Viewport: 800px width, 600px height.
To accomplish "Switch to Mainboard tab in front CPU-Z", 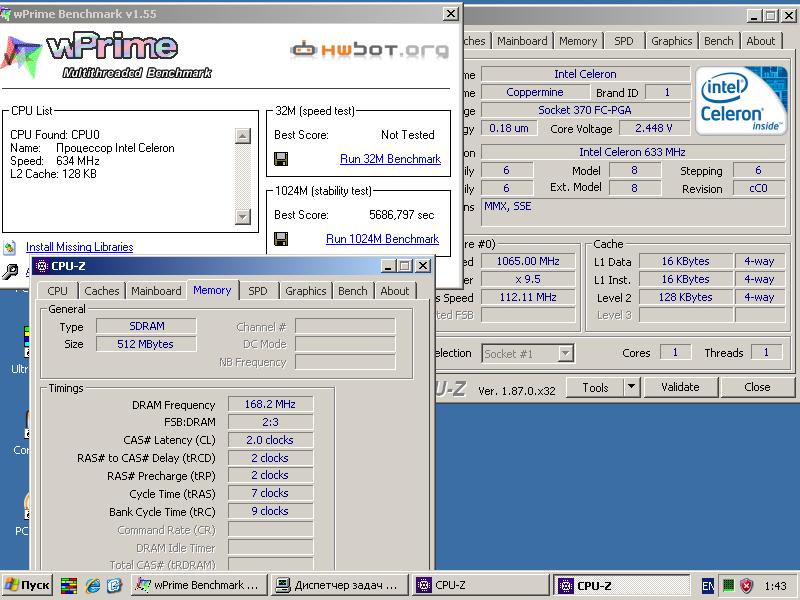I will click(x=156, y=291).
